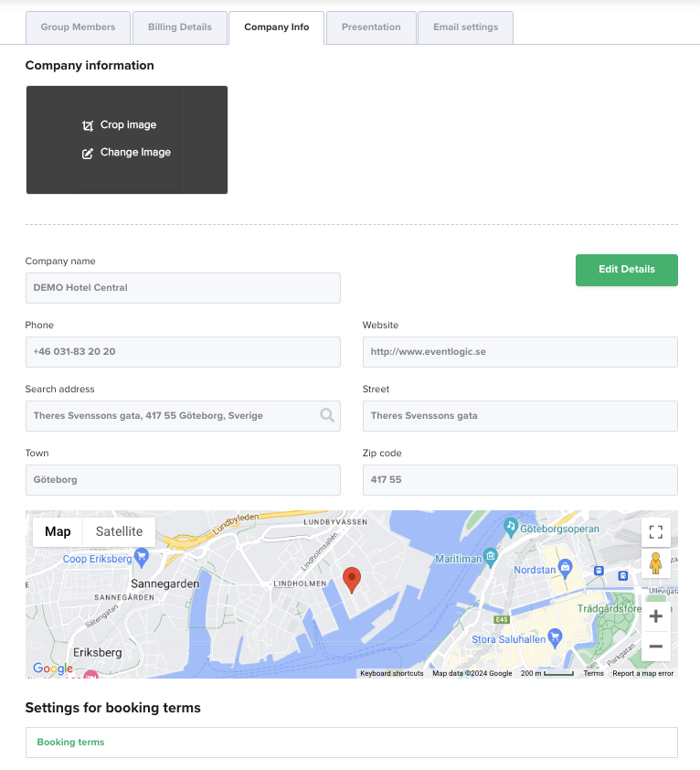Click the Coop Eriksberg shop marker
Viewport: 700px width, 770px height.
142,558
